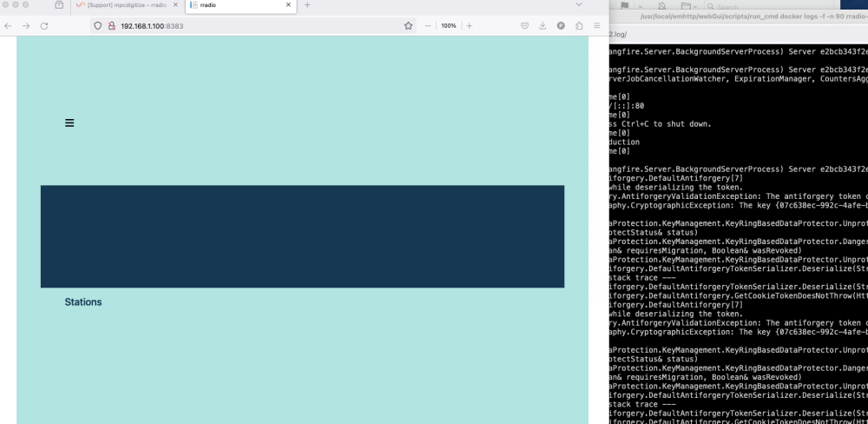Click the dark navy banner on the page
Viewport: 868px width, 424px height.
point(302,236)
